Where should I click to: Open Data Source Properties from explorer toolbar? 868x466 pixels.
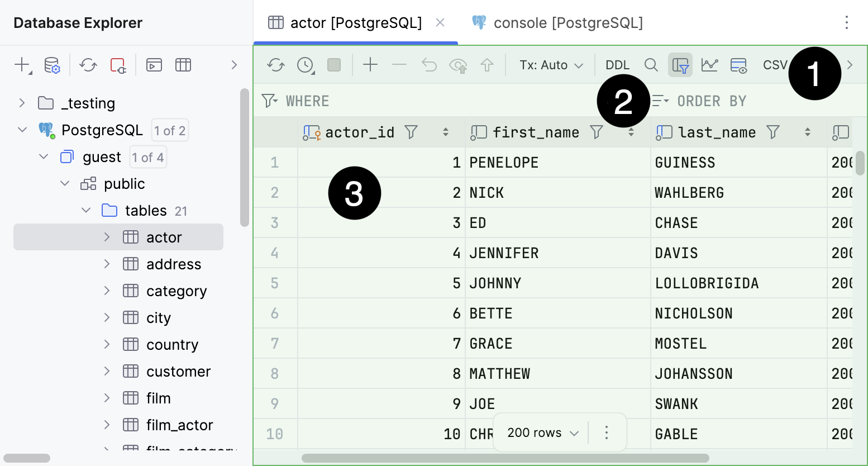click(52, 65)
